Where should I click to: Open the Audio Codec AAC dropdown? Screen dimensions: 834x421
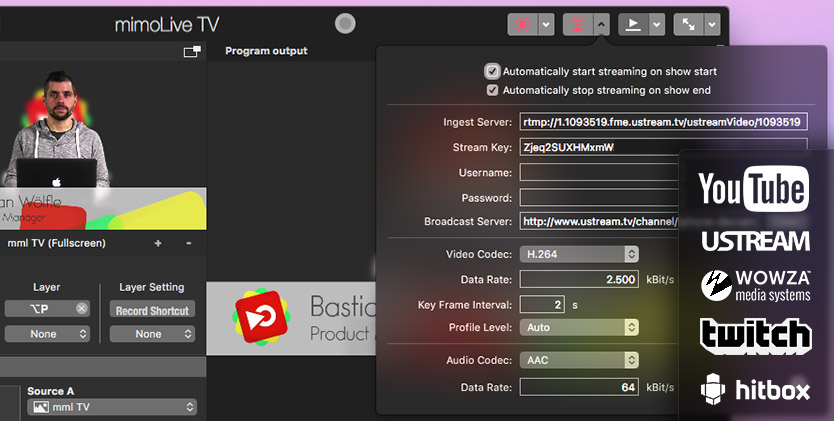[579, 360]
